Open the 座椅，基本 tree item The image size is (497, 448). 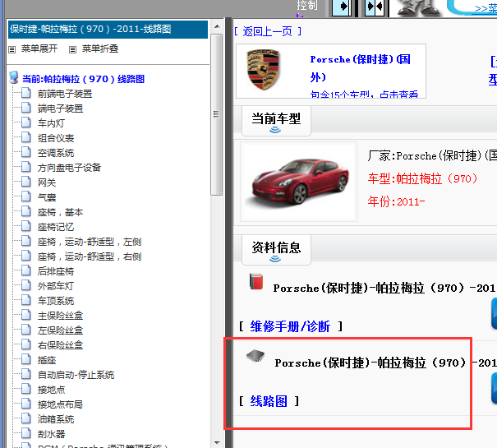(60, 212)
